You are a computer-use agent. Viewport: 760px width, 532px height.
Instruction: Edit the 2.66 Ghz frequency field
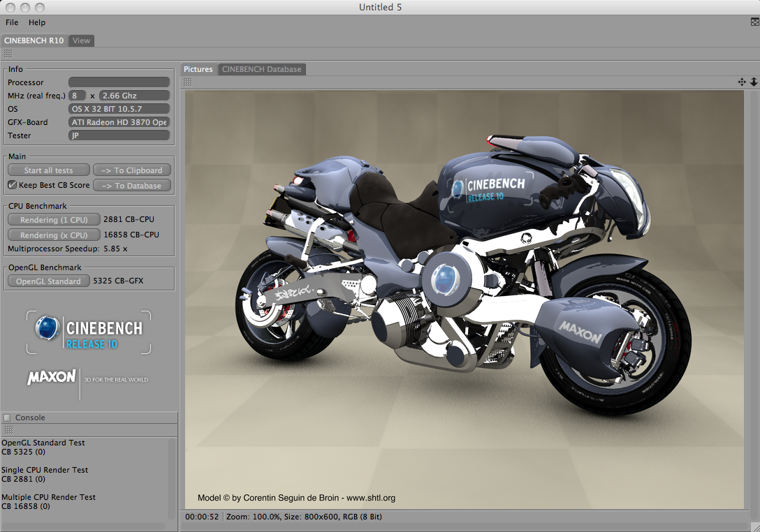coord(134,96)
